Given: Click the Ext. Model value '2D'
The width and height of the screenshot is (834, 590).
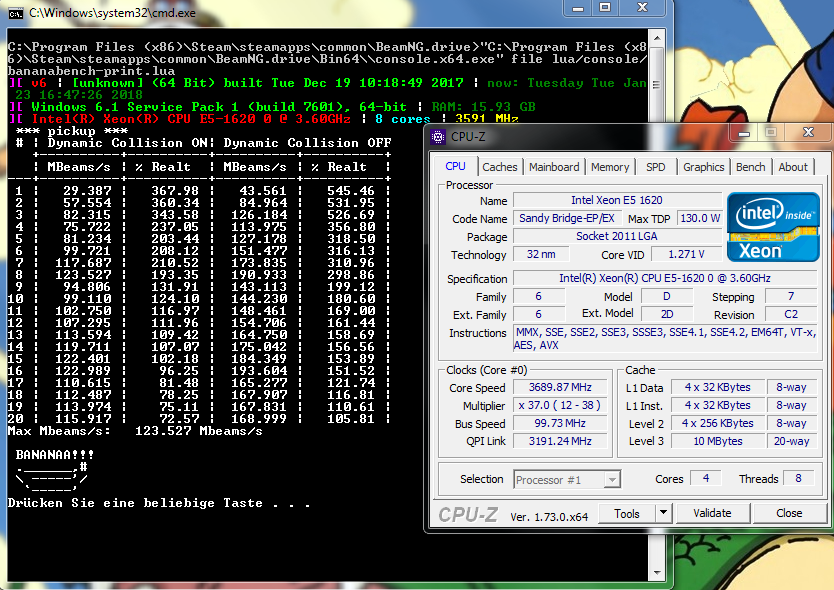Looking at the screenshot, I should pyautogui.click(x=667, y=314).
